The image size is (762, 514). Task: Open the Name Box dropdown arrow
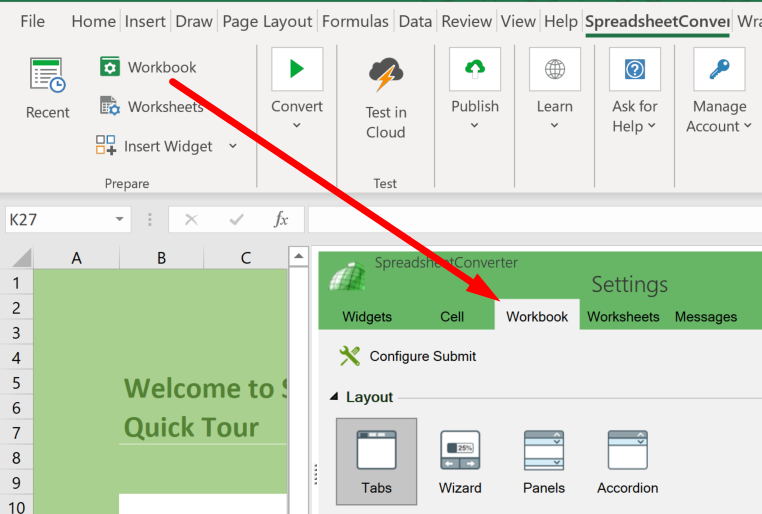tap(119, 219)
